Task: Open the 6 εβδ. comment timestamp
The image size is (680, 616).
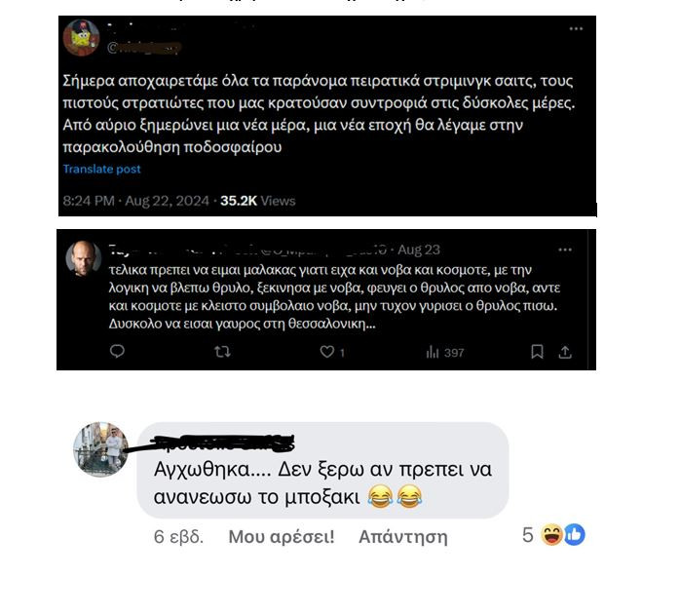Action: click(x=178, y=537)
